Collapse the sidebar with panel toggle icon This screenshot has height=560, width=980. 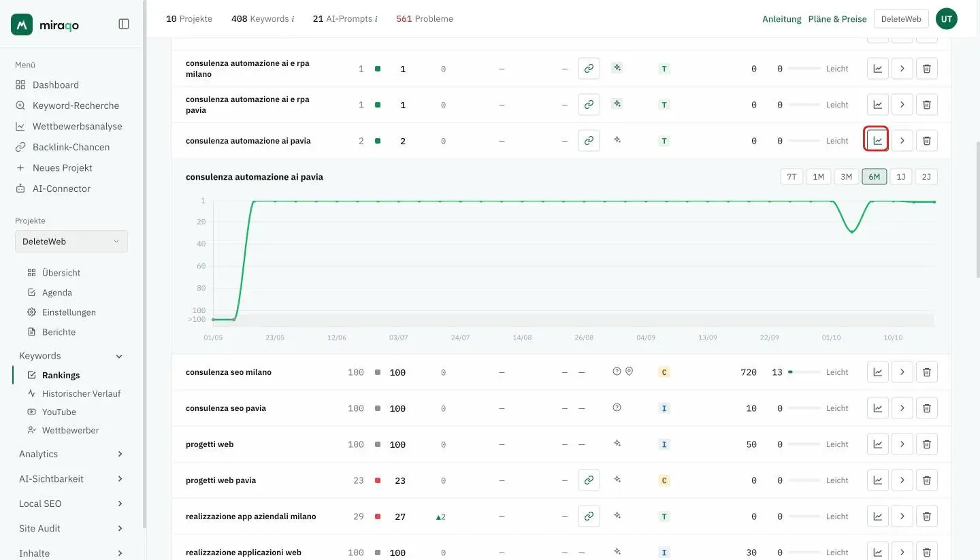click(x=124, y=24)
